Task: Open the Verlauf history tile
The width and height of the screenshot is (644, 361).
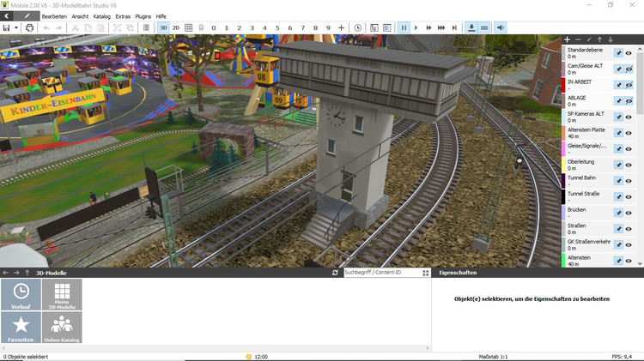Action: coord(21,294)
